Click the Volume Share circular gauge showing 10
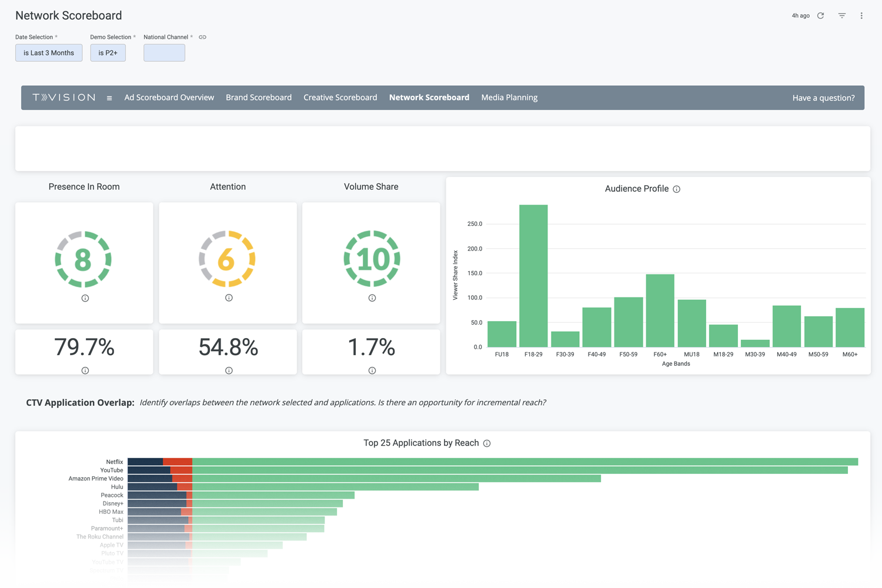Screen dimensions: 882x588 click(371, 259)
